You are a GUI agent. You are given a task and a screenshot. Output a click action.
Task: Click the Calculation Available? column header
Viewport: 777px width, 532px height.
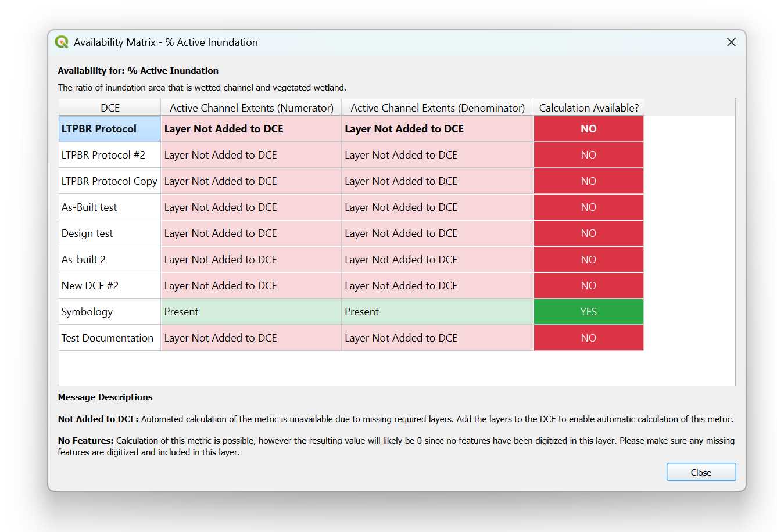589,107
